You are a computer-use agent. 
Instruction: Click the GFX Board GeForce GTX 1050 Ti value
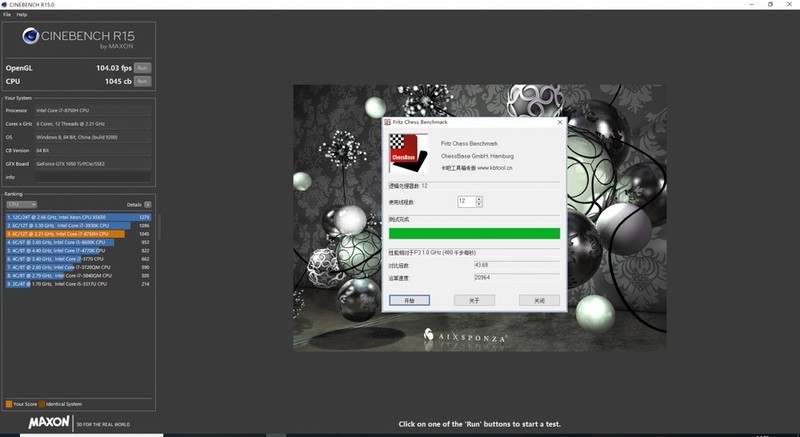pyautogui.click(x=93, y=164)
